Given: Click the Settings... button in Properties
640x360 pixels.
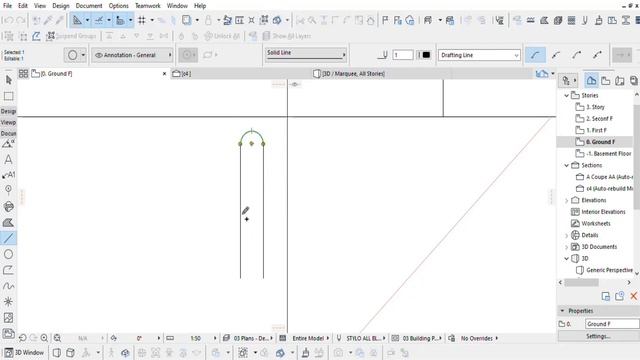Looking at the screenshot, I should click(x=598, y=336).
